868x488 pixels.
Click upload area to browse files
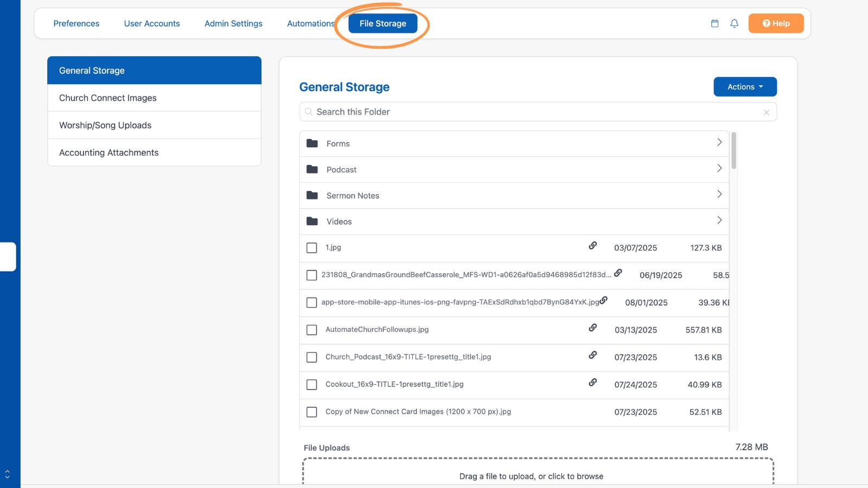[x=538, y=472]
